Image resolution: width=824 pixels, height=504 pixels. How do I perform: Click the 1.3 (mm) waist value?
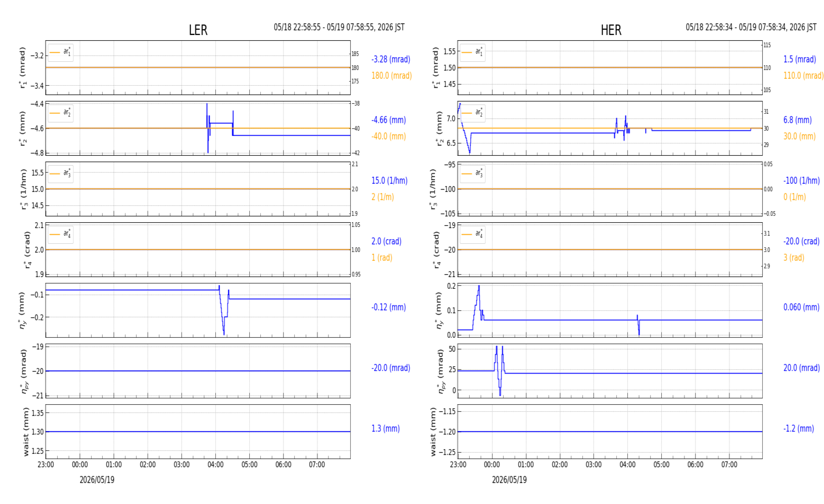(386, 429)
